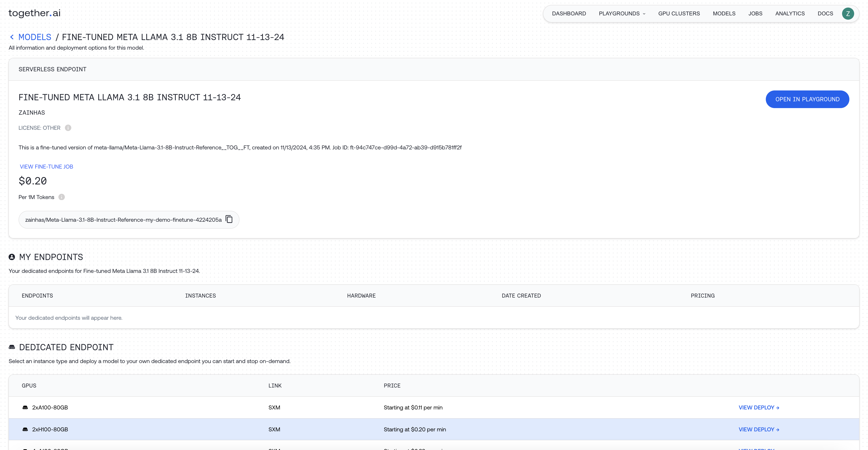Click GPU icon on 2xA100-80GB row
This screenshot has height=450, width=868.
click(x=25, y=407)
